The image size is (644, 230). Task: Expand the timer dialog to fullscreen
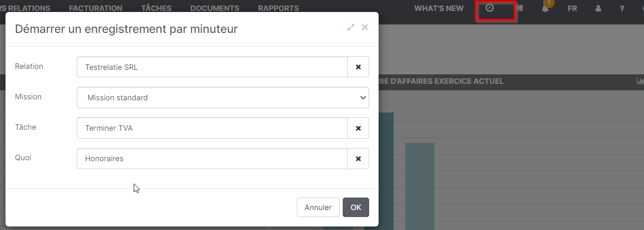(351, 27)
